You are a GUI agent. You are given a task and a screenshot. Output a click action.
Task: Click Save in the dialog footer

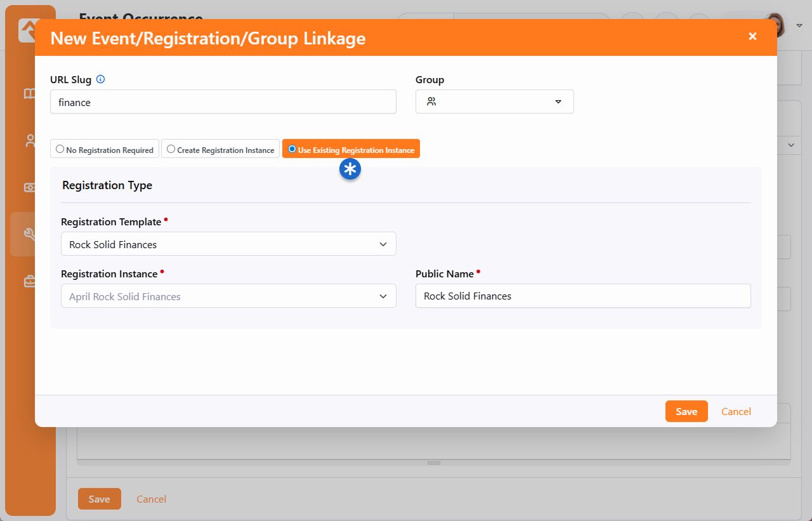[x=686, y=412]
